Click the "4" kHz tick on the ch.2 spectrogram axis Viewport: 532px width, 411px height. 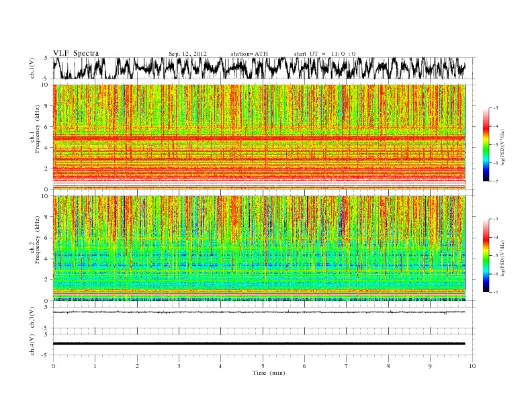pos(46,259)
